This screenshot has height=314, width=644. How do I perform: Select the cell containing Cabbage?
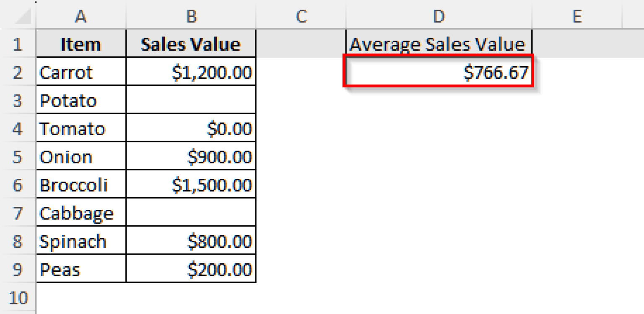tap(81, 213)
